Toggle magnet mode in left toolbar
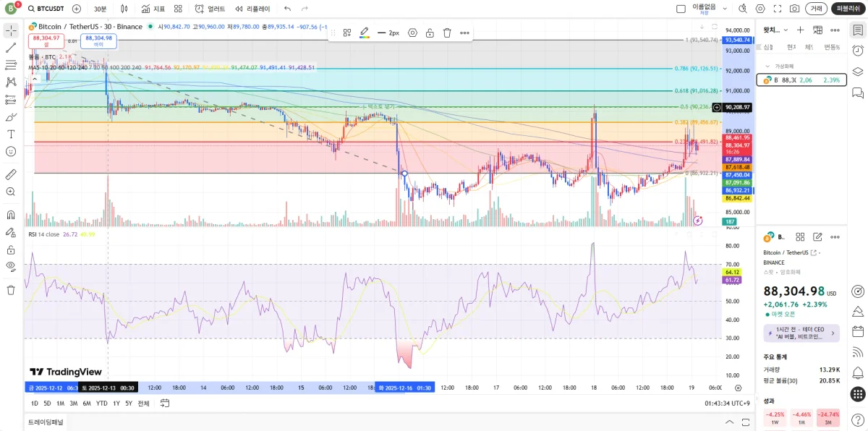Image resolution: width=868 pixels, height=431 pixels. tap(11, 215)
